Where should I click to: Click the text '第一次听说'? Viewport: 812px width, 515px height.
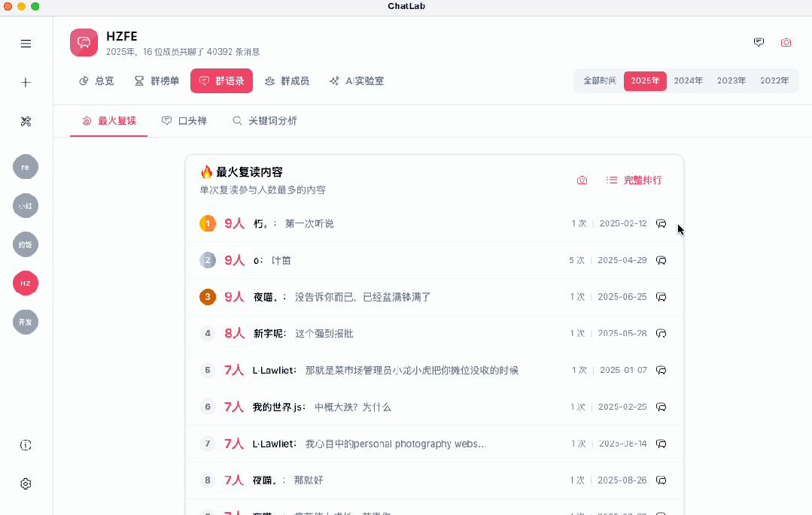point(309,223)
